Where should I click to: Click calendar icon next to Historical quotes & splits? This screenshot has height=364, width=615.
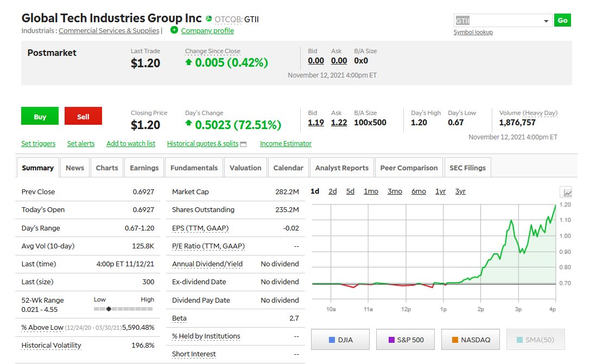coord(243,144)
